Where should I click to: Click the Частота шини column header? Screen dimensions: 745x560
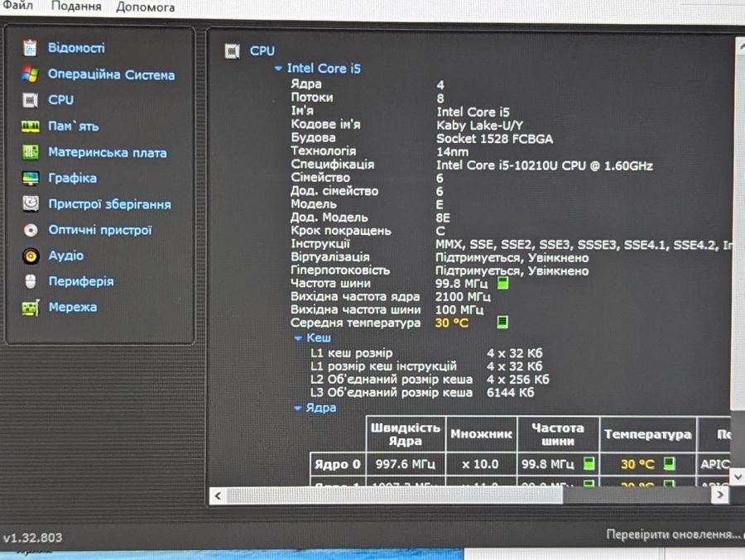pos(558,434)
